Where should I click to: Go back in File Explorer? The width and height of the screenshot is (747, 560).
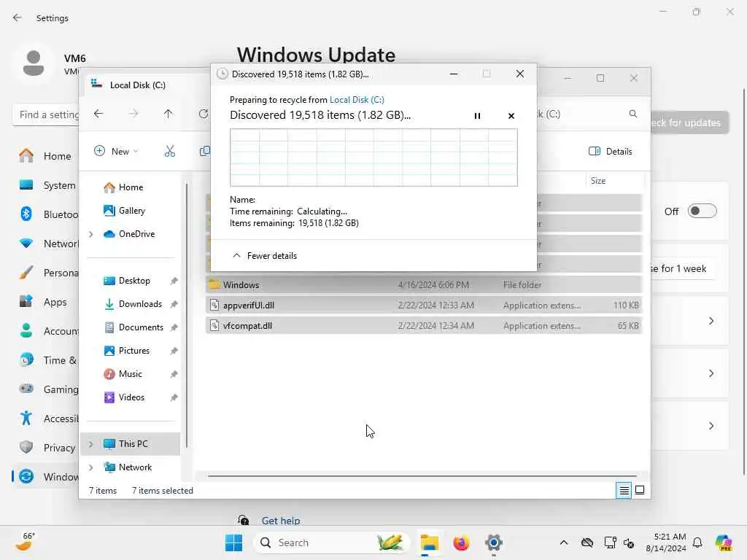(98, 114)
